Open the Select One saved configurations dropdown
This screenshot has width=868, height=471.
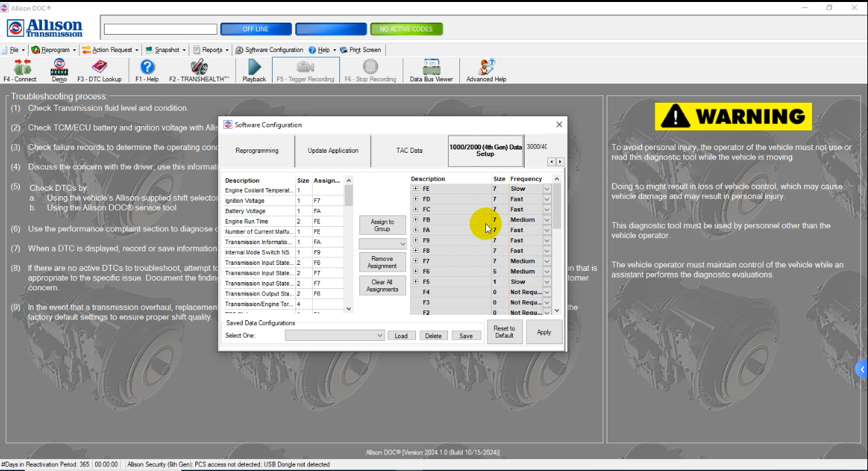point(335,336)
